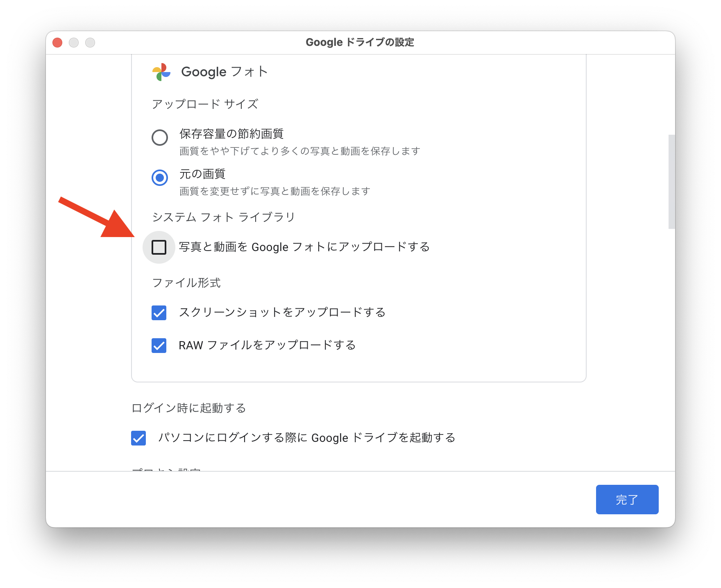Click the Google Photos pinwheel icon
This screenshot has height=588, width=721.
click(x=161, y=72)
